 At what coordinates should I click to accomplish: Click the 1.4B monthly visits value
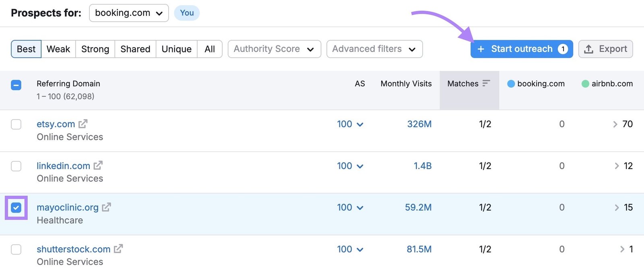pos(423,166)
